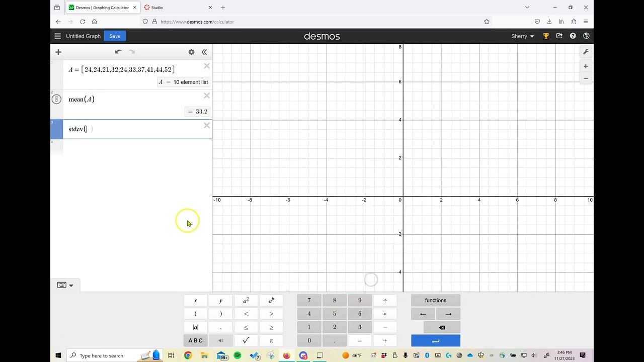Screen dimensions: 644x362
Task: Open Spotify from the taskbar
Action: pyautogui.click(x=237, y=355)
